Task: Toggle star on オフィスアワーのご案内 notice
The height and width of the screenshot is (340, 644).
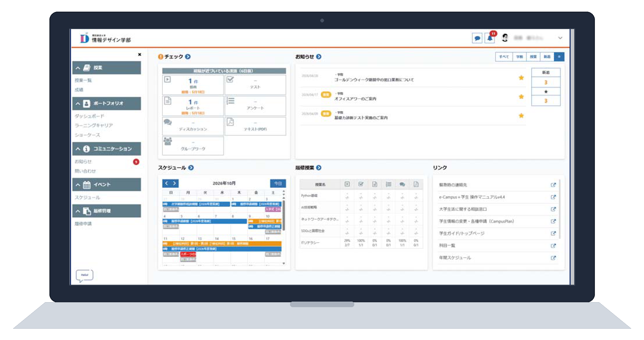Action: [x=521, y=97]
